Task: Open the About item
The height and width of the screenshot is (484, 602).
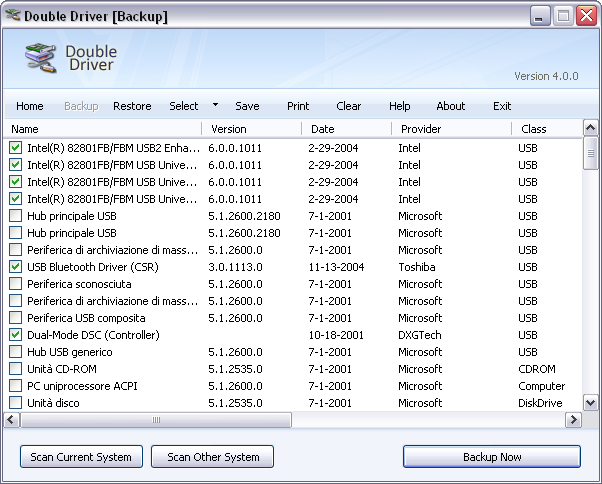Action: 451,106
